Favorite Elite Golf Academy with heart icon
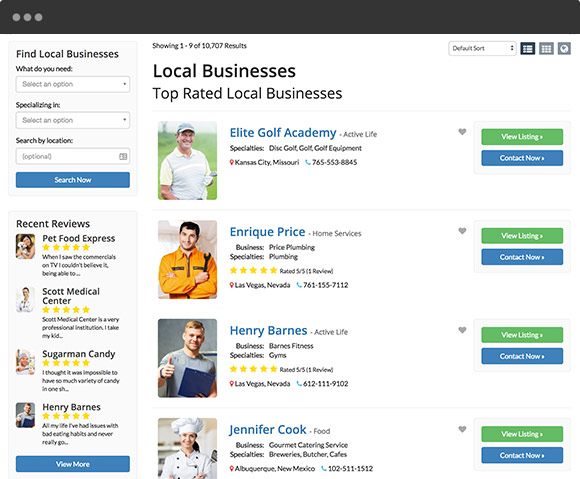 [462, 132]
